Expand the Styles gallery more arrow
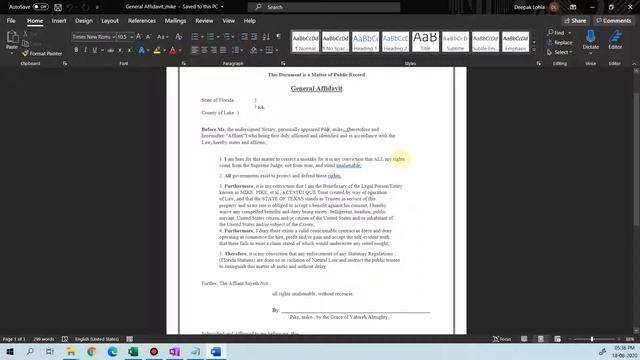The image size is (640, 360). click(x=534, y=50)
